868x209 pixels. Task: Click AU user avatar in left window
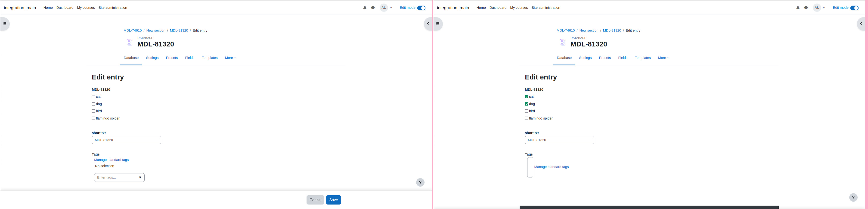click(x=384, y=8)
